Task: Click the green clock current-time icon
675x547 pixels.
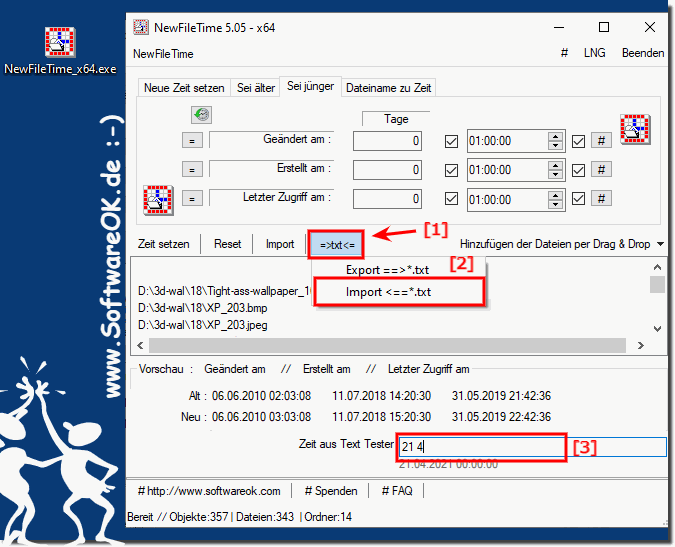Action: point(201,115)
